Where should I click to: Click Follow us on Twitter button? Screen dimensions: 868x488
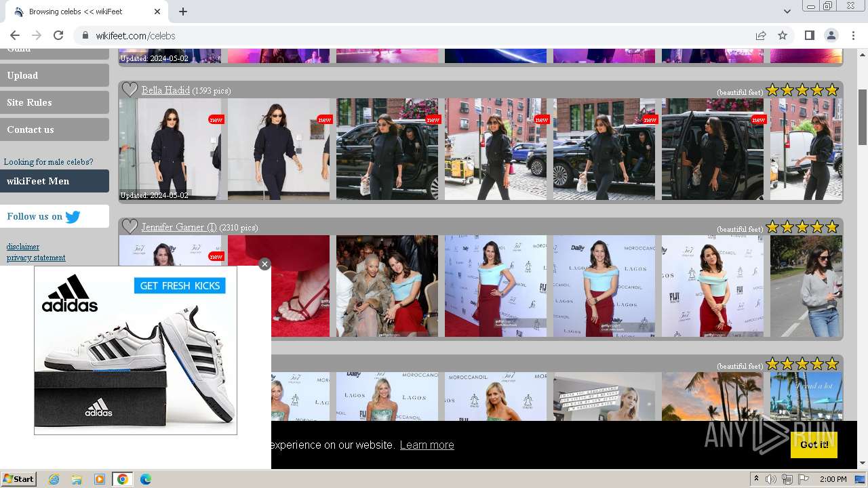click(x=54, y=216)
